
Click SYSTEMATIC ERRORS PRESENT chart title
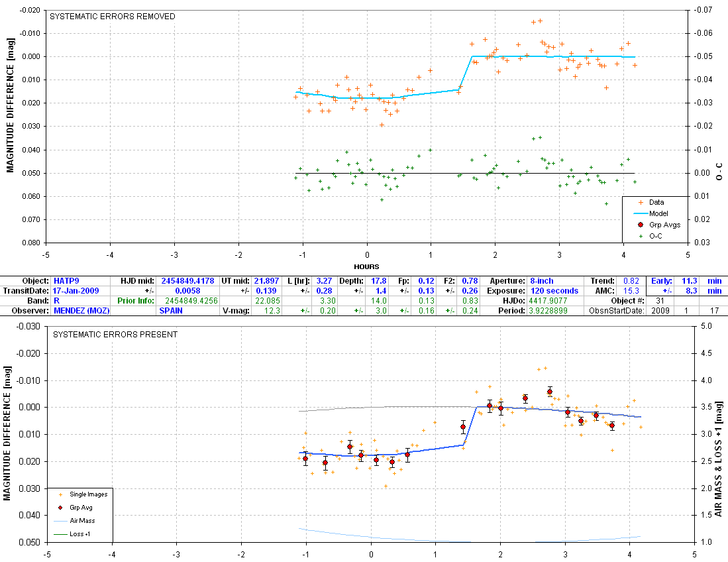[x=115, y=335]
